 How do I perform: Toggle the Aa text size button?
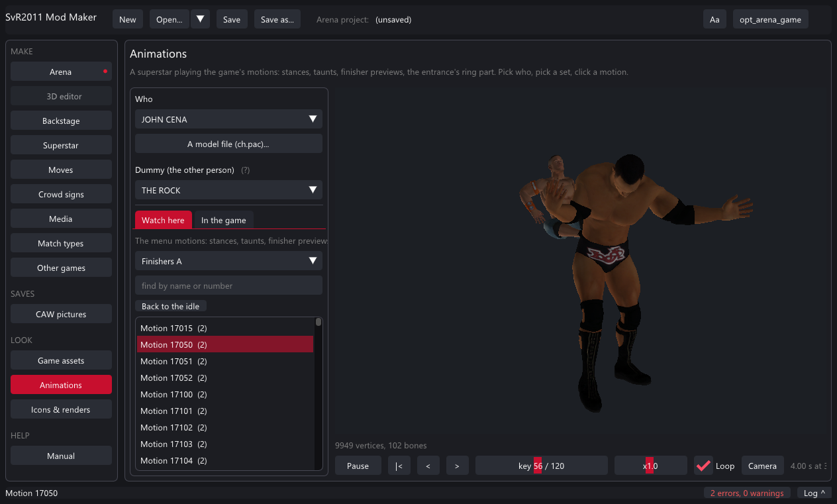coord(714,19)
